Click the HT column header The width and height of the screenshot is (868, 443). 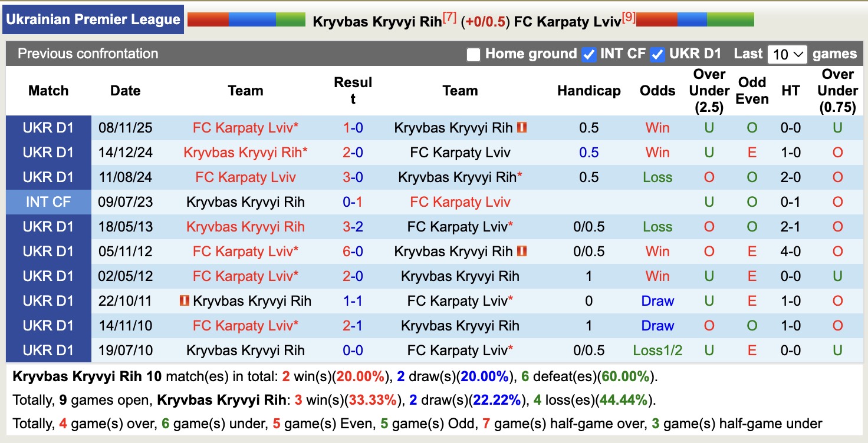[x=791, y=91]
